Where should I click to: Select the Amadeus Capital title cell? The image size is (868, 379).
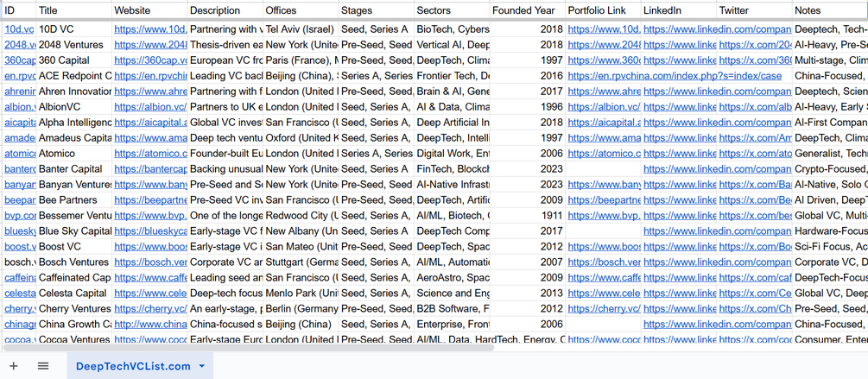(x=74, y=138)
